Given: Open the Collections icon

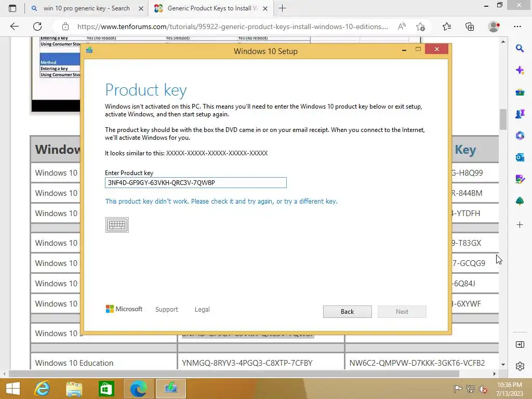Looking at the screenshot, I should tap(470, 26).
